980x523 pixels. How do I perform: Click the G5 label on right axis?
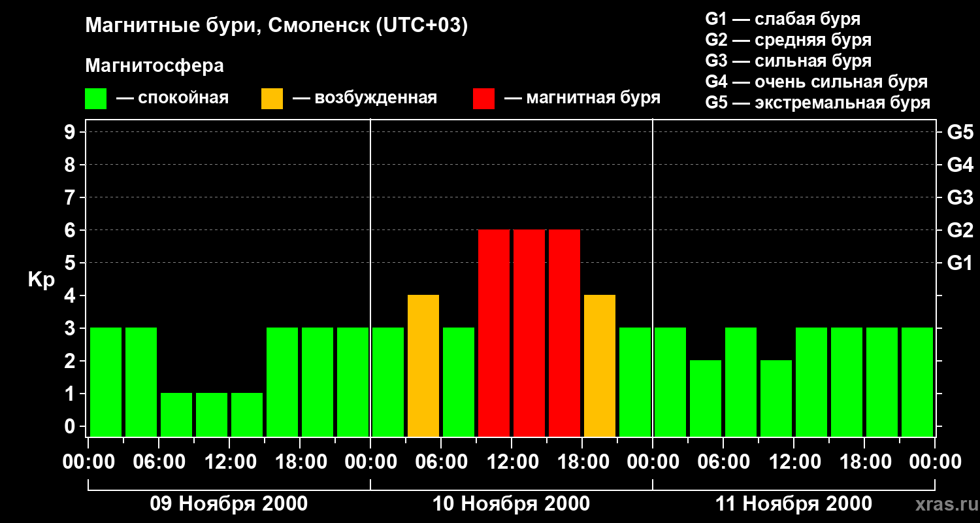(x=960, y=132)
